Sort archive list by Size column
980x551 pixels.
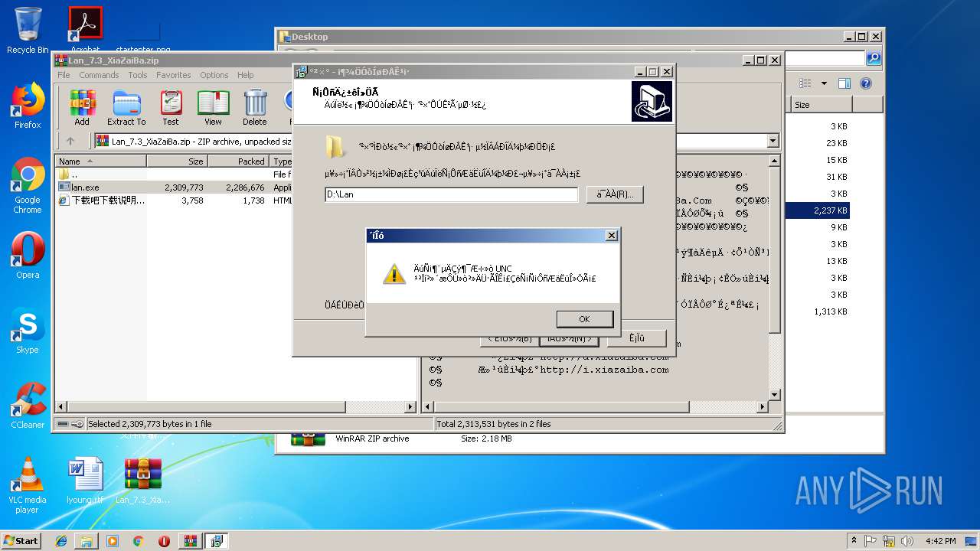[177, 161]
